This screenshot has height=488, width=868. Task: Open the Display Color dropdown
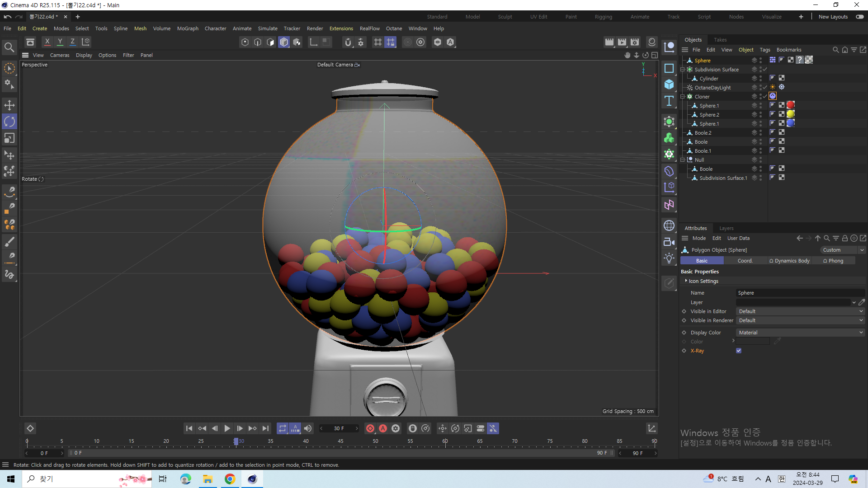pos(800,333)
